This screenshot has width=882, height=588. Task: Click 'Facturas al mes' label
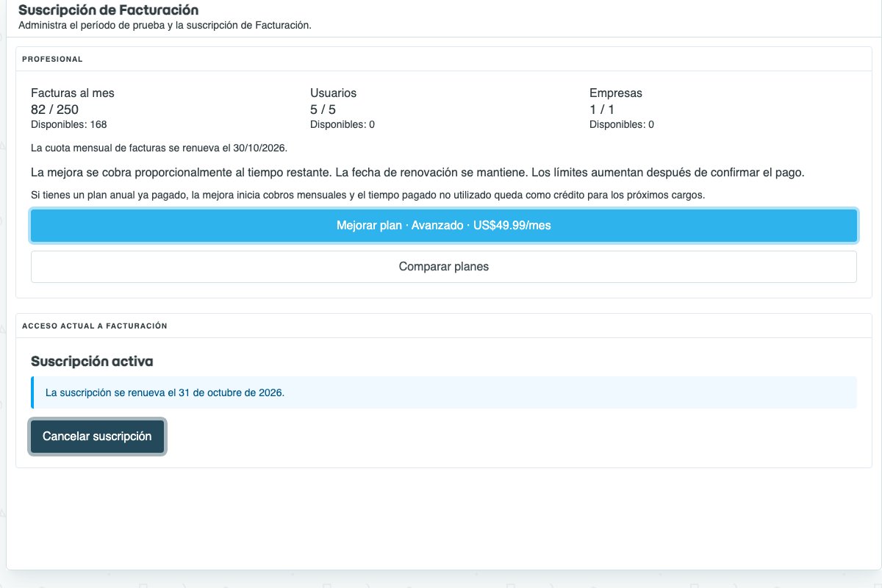73,93
